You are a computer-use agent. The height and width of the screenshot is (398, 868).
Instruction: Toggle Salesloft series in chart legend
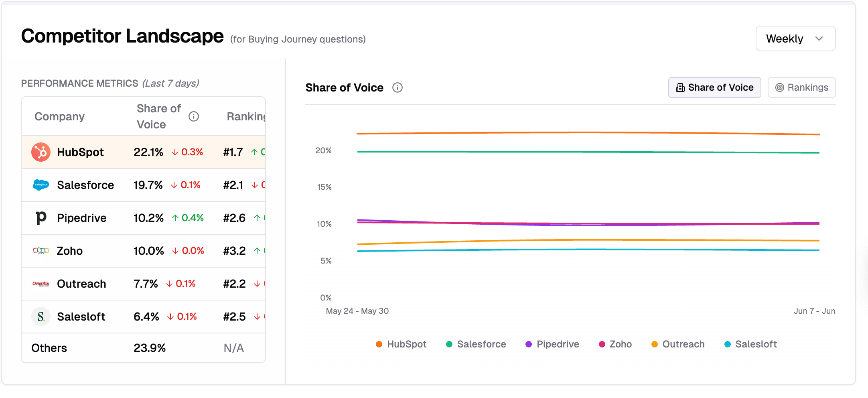click(x=750, y=344)
